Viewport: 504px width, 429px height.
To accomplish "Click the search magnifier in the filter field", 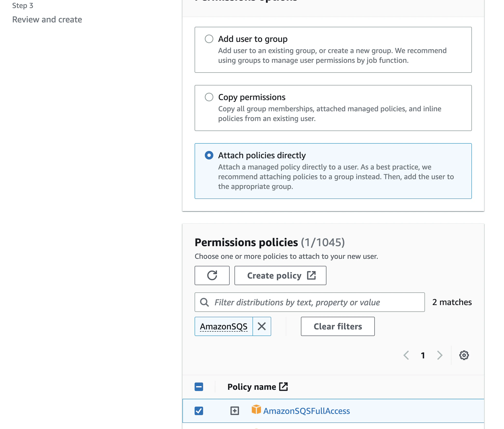I will pyautogui.click(x=204, y=302).
